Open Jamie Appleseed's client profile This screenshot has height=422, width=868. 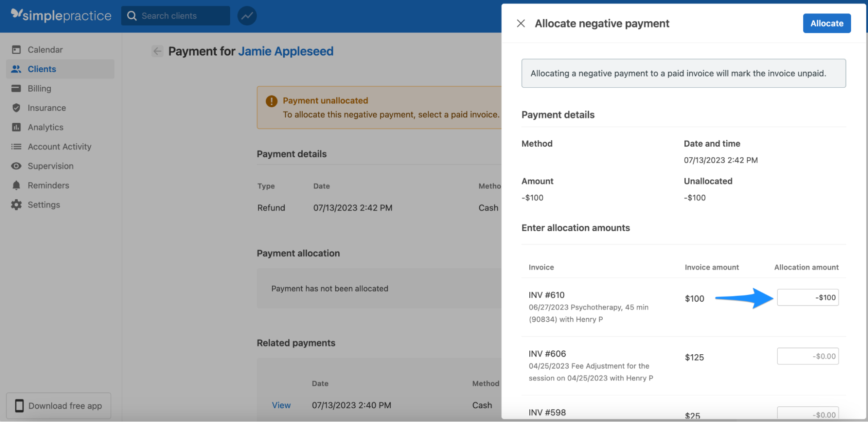click(285, 51)
